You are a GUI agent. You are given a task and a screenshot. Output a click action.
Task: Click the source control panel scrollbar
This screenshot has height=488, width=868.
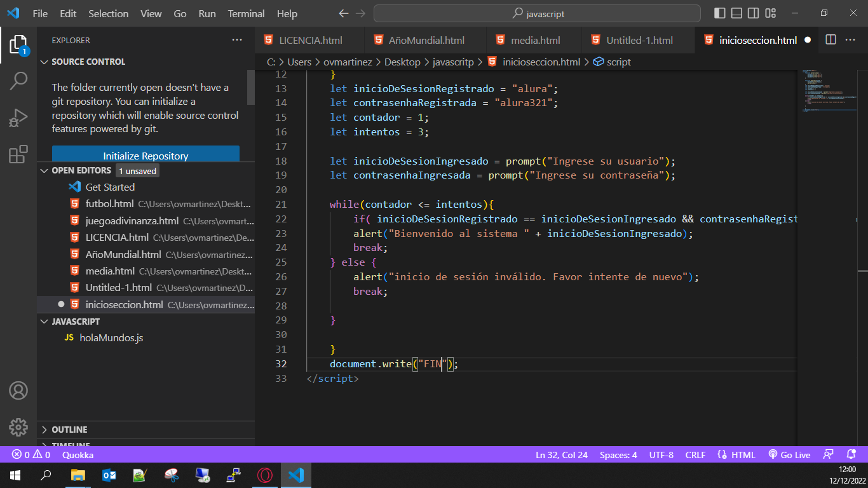point(251,86)
